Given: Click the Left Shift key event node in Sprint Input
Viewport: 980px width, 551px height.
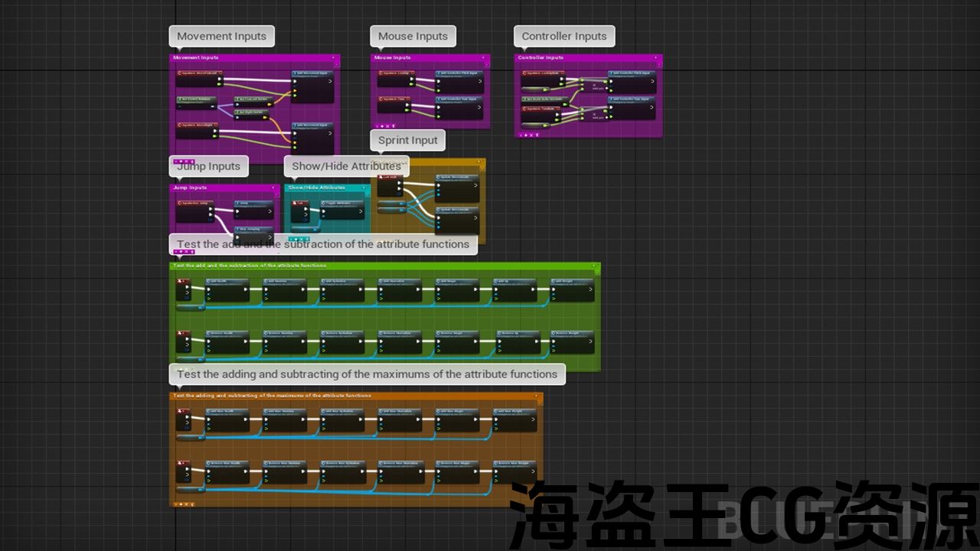Looking at the screenshot, I should (x=390, y=185).
